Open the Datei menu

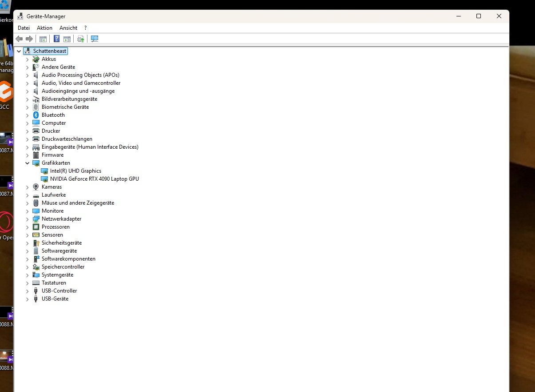pyautogui.click(x=24, y=28)
